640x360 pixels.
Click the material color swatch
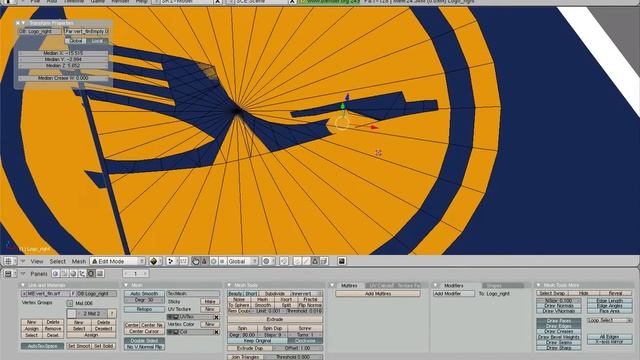click(x=72, y=313)
